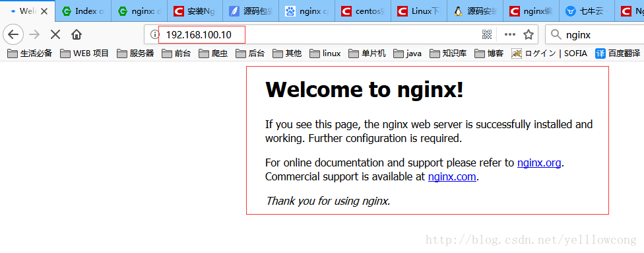This screenshot has height=253, width=644.
Task: Open the 后台 bookmark folder
Action: [250, 53]
